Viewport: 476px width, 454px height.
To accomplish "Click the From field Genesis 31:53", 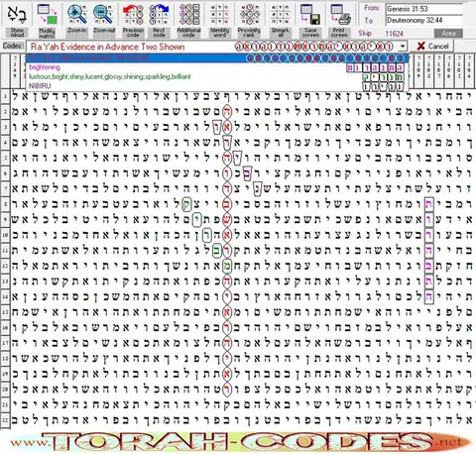I will coord(424,9).
